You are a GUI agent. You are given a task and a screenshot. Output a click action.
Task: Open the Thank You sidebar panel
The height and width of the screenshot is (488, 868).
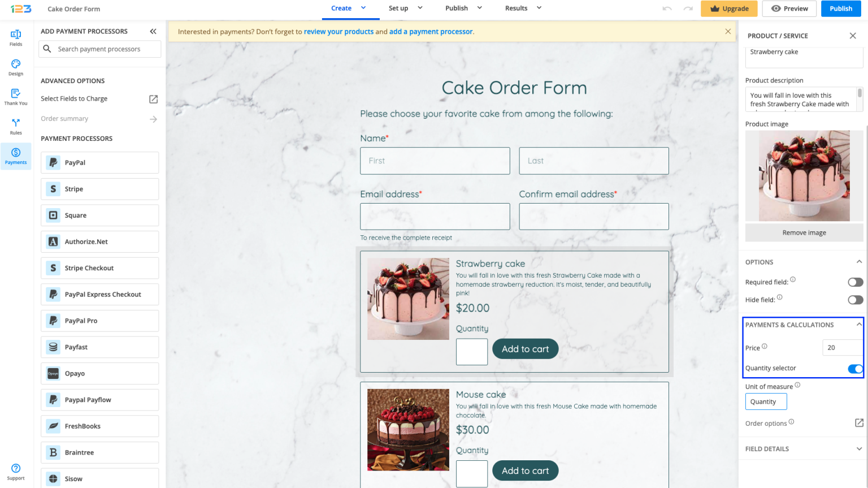16,97
